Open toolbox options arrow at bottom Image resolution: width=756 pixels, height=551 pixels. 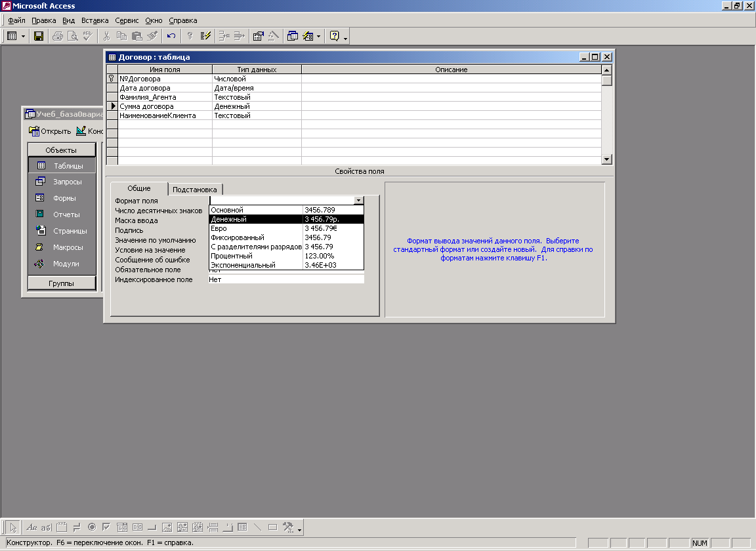pos(299,529)
